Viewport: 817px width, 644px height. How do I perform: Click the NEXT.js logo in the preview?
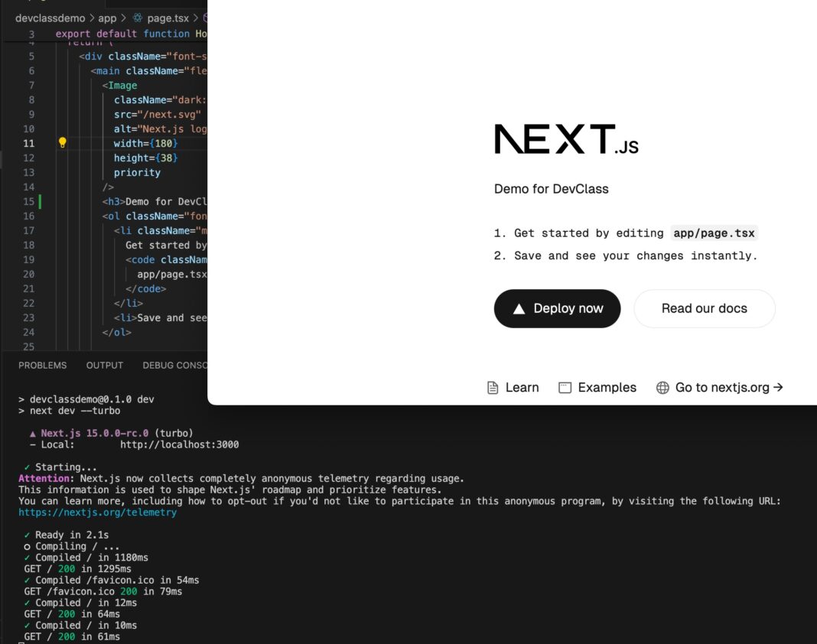pyautogui.click(x=566, y=137)
